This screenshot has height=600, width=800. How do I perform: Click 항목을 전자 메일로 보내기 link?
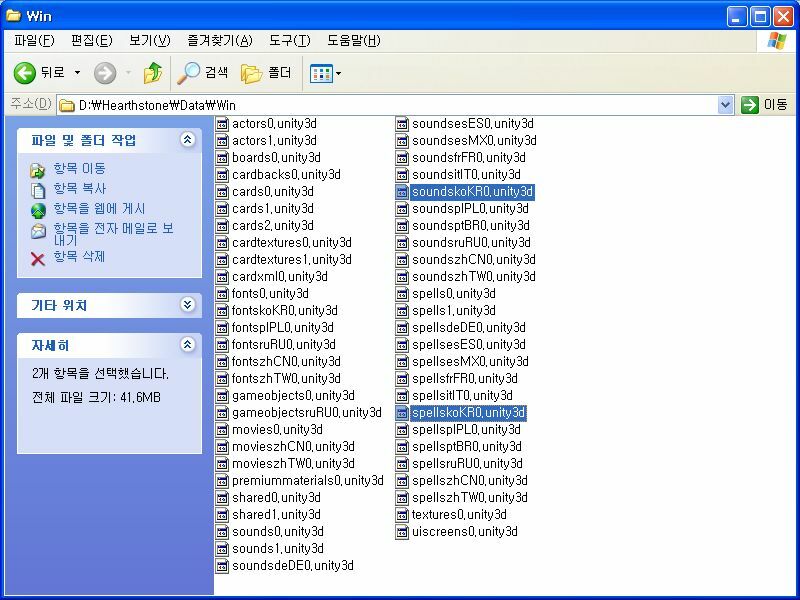click(113, 234)
